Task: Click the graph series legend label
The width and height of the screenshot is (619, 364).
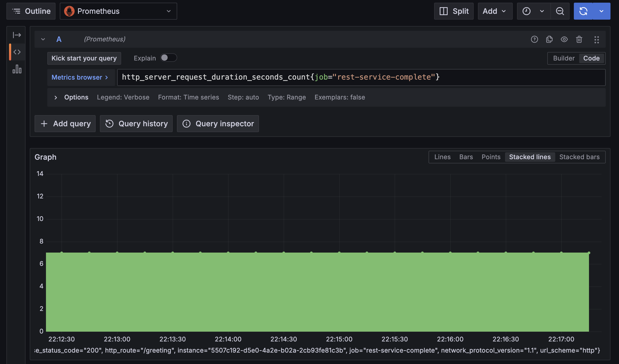Action: pyautogui.click(x=317, y=350)
